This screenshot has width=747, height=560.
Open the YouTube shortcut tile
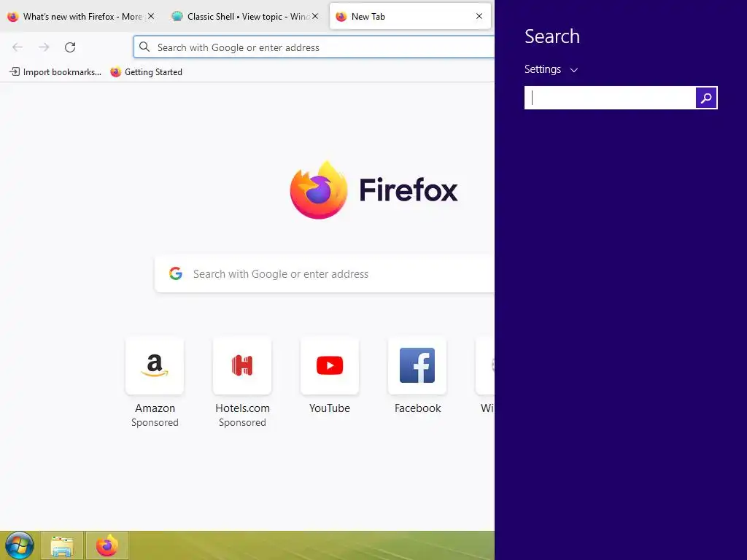point(330,366)
